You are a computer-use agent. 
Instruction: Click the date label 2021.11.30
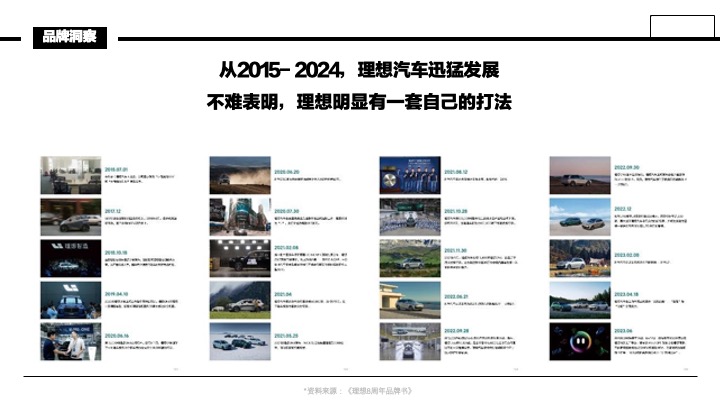point(456,251)
